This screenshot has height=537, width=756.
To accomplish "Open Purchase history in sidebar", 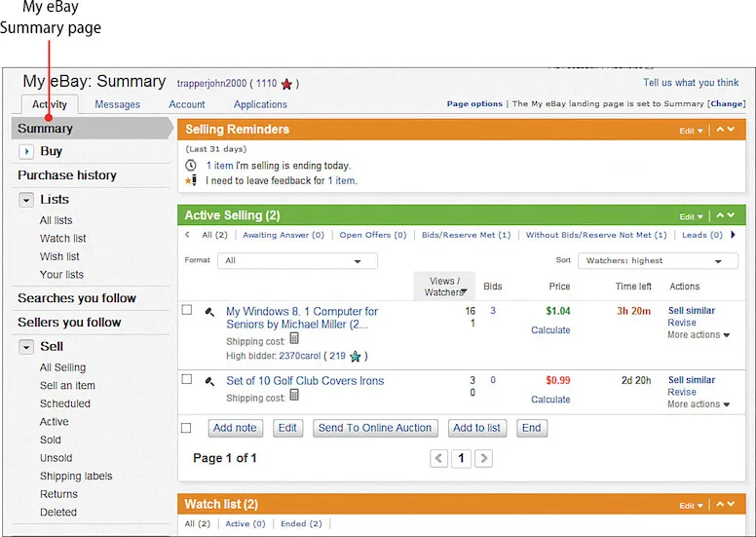I will (x=67, y=175).
